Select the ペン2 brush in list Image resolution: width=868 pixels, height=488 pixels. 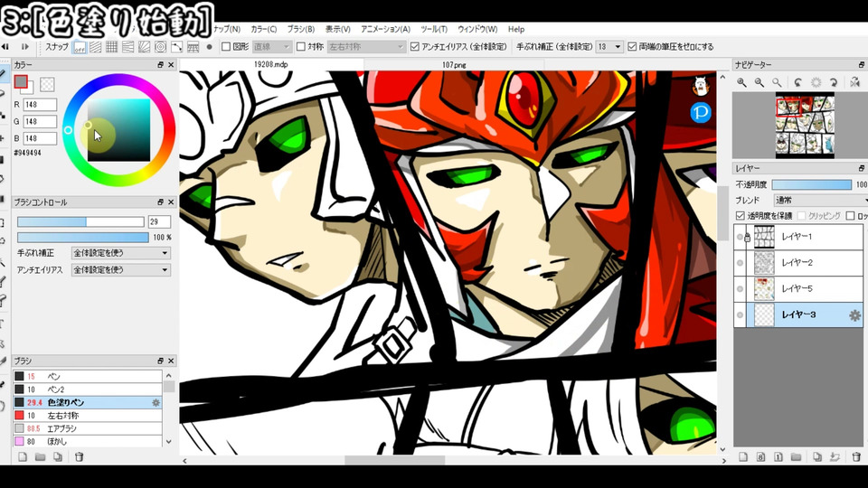point(88,389)
